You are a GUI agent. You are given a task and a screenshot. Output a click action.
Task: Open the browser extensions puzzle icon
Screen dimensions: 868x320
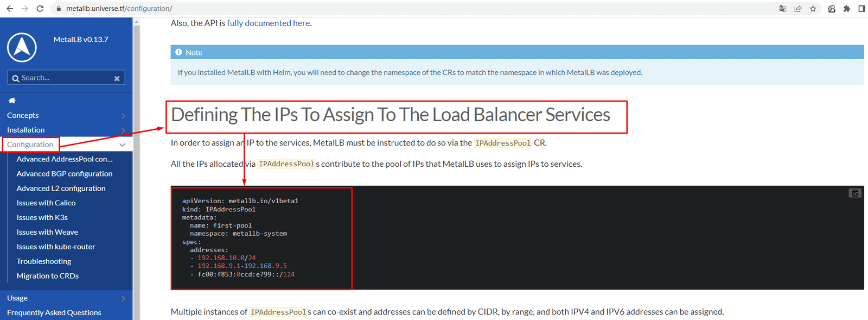pos(847,9)
